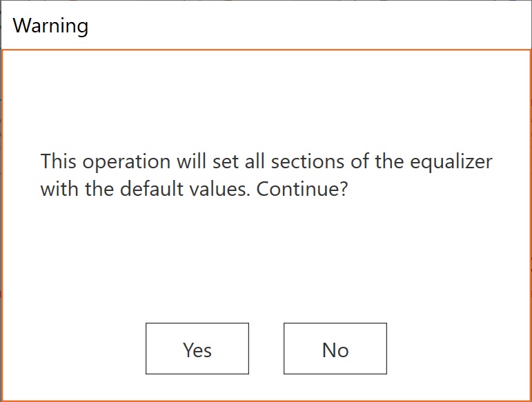532x402 pixels.
Task: Cancel the equalizer reset with No
Action: pos(335,349)
